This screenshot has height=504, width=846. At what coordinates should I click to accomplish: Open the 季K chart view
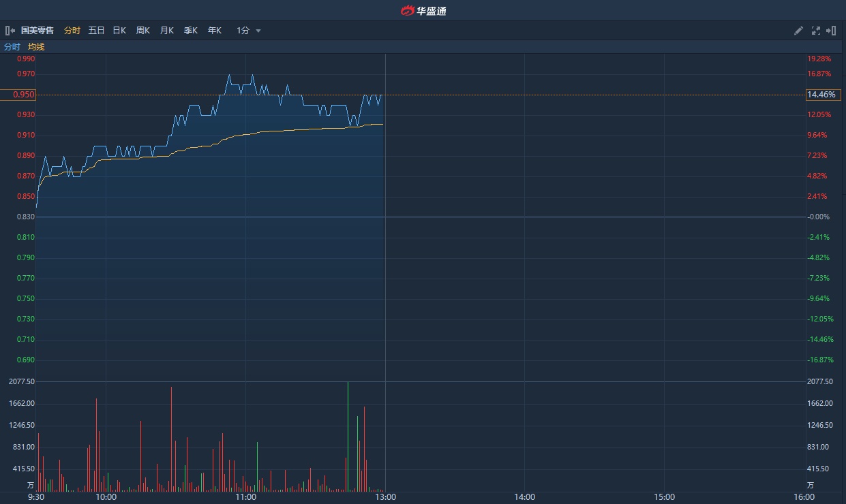pyautogui.click(x=190, y=31)
